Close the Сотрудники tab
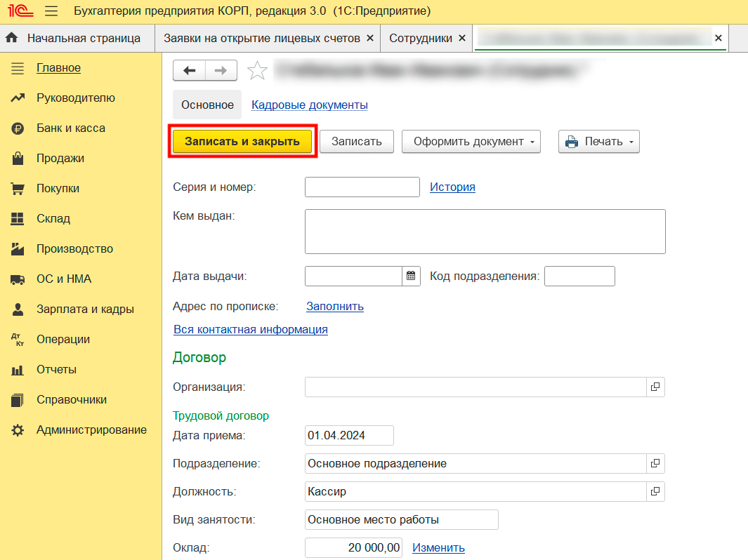Screen dimensions: 748x560 point(461,38)
